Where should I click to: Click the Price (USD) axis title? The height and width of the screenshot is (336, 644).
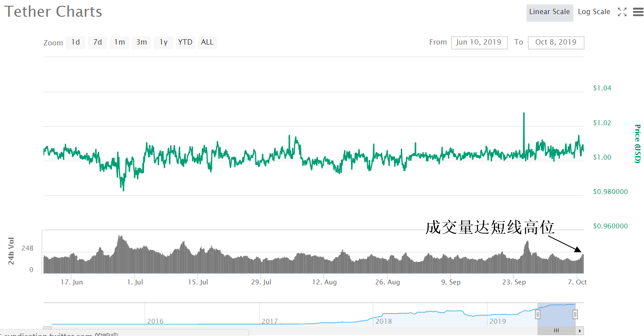coord(637,144)
